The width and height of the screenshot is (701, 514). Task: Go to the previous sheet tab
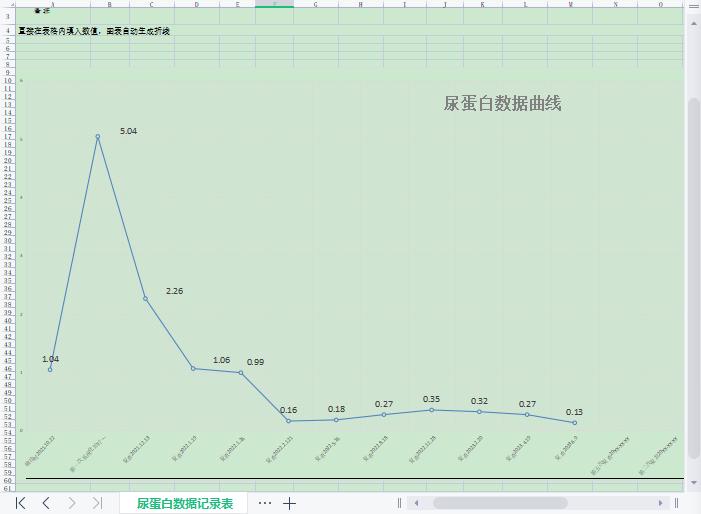[46, 503]
